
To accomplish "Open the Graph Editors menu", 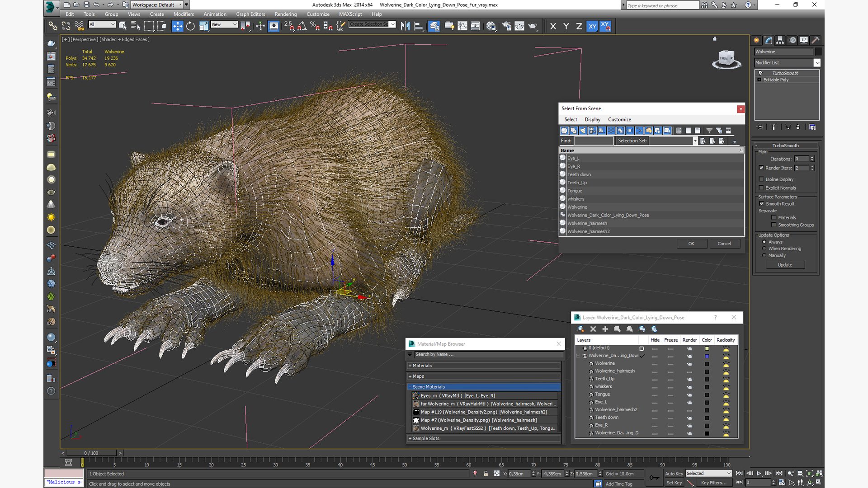I will point(250,14).
